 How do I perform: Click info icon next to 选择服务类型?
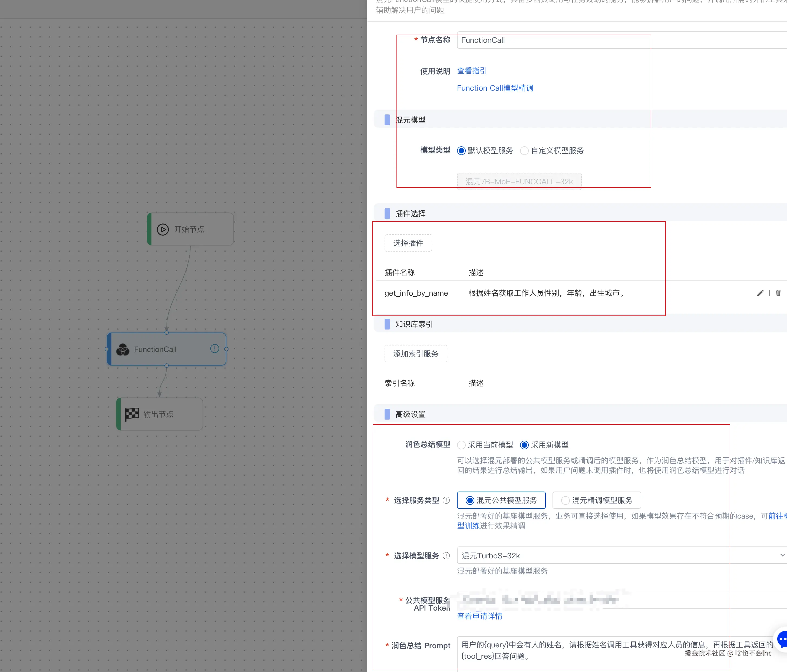click(x=446, y=500)
